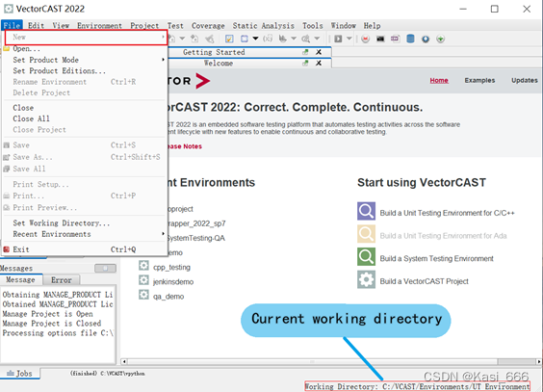Select Exit from the File menu
This screenshot has width=543, height=392.
85,249
